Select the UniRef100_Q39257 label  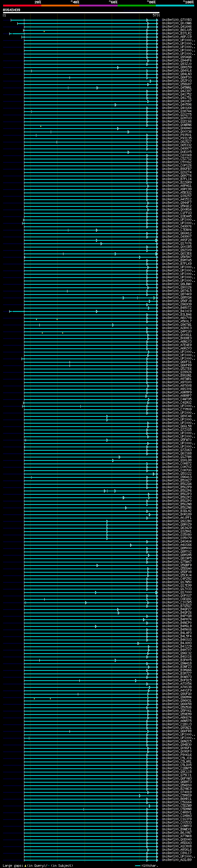177,196
